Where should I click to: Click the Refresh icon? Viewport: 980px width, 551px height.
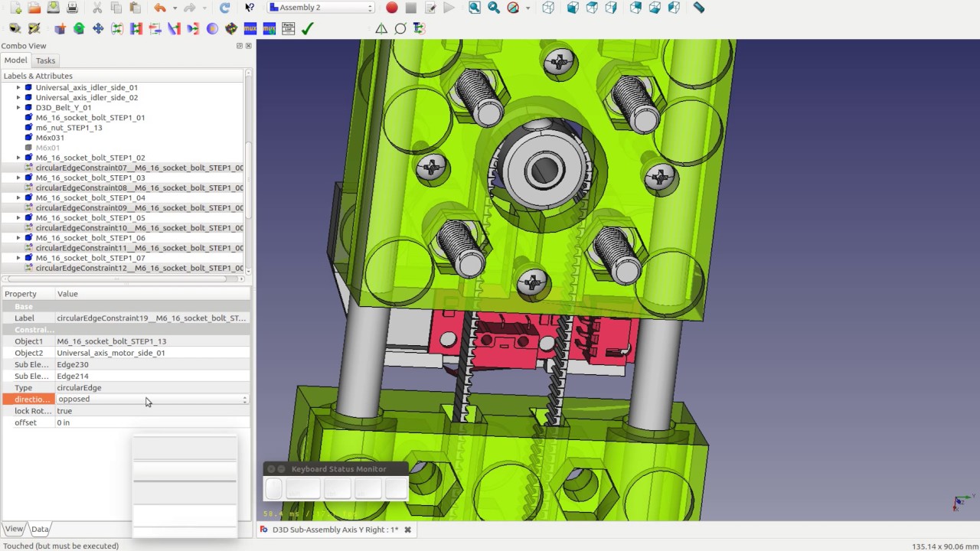(224, 8)
